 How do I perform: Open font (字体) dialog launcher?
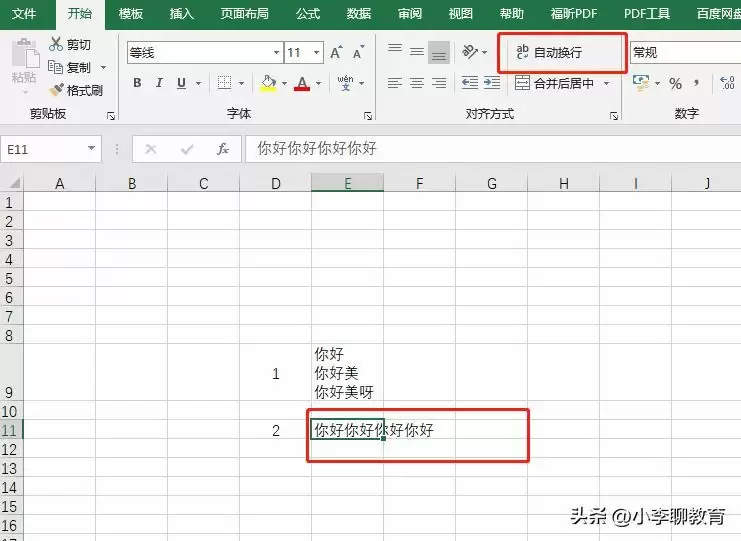[x=368, y=116]
